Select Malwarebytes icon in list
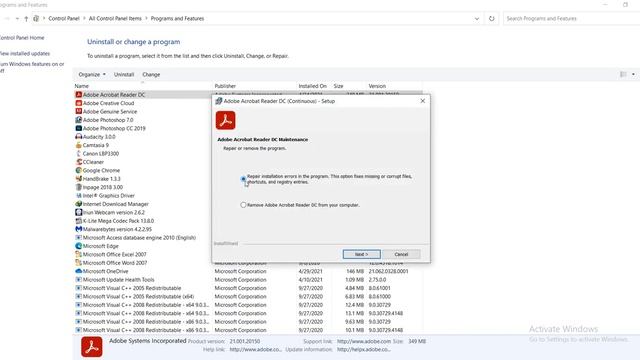The image size is (640, 360). tap(79, 229)
